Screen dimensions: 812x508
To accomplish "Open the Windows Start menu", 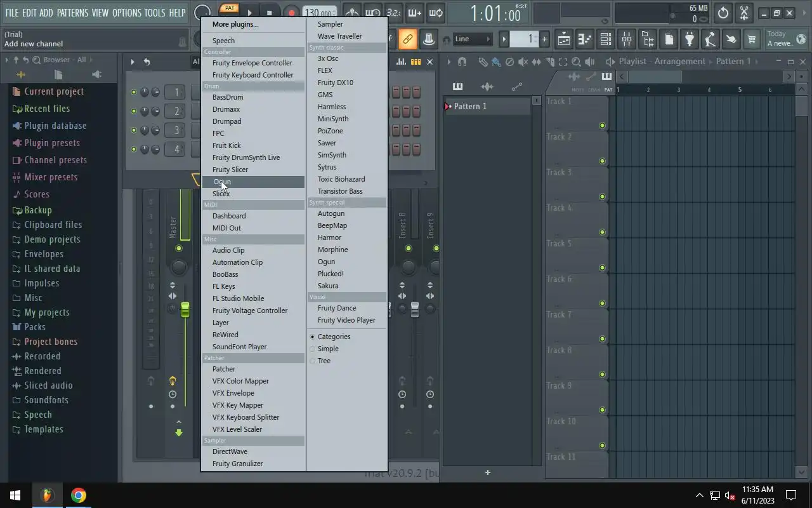I will tap(15, 495).
